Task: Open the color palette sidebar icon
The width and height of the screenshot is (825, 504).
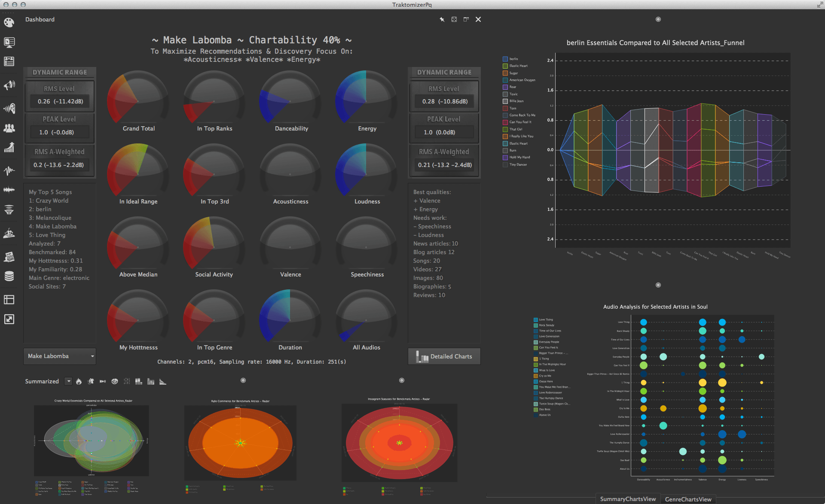Action: tap(9, 22)
